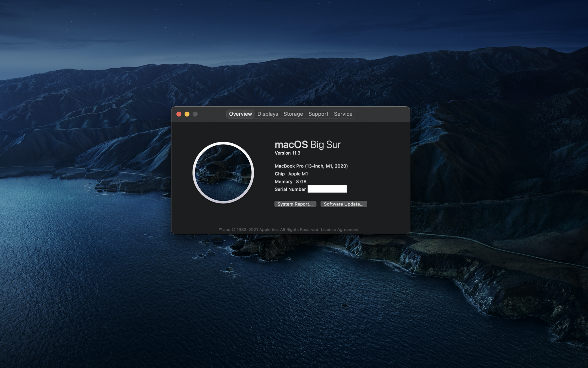588x368 pixels.
Task: Minimize the About This Mac window
Action: click(187, 114)
